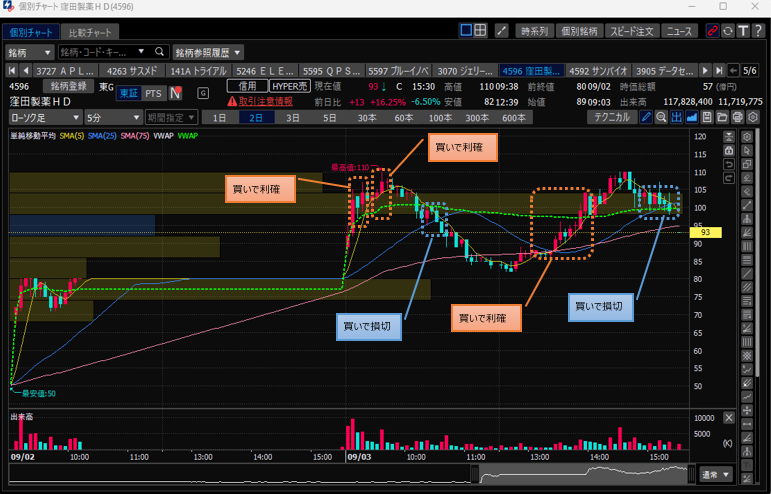Click the スピード注文 button
The image size is (771, 494).
pos(631,31)
